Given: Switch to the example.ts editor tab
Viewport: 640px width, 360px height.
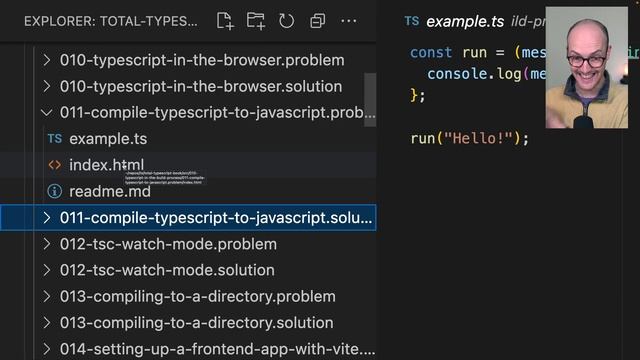Looking at the screenshot, I should pos(465,21).
